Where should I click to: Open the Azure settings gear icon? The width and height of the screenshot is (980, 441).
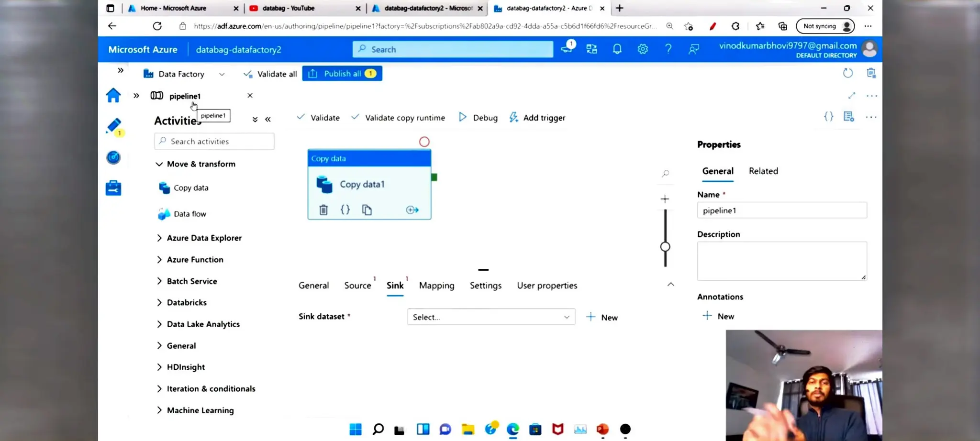pyautogui.click(x=643, y=49)
